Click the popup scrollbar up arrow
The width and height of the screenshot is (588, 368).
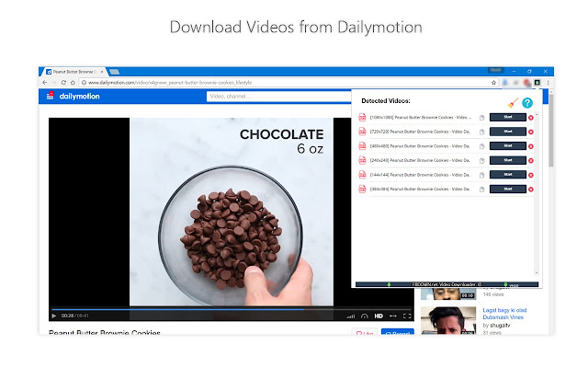(x=537, y=114)
